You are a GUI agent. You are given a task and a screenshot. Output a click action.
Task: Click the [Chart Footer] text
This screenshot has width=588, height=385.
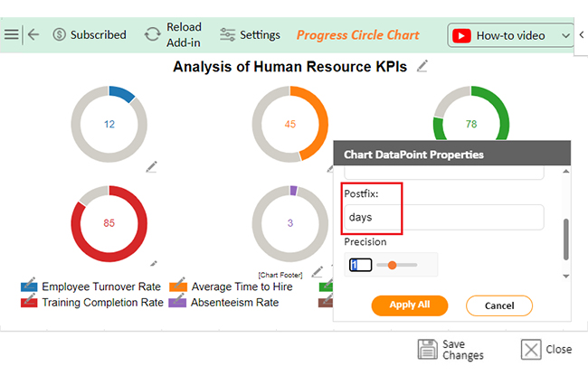click(x=280, y=275)
